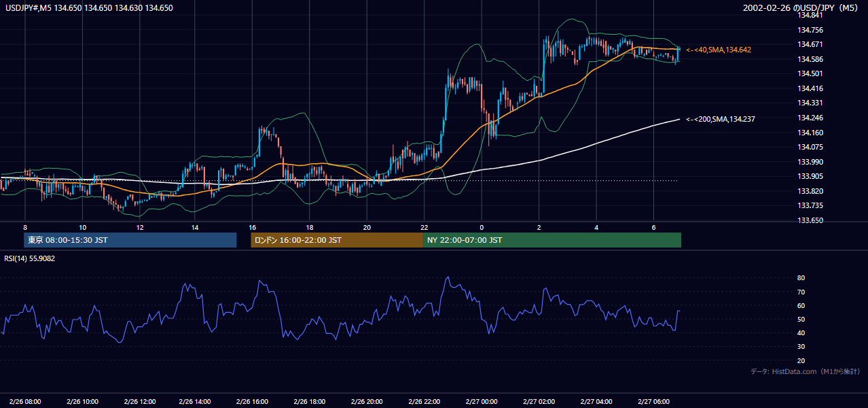Click the 2/26 12:00 time axis label
Image resolution: width=868 pixels, height=408 pixels.
(x=139, y=401)
